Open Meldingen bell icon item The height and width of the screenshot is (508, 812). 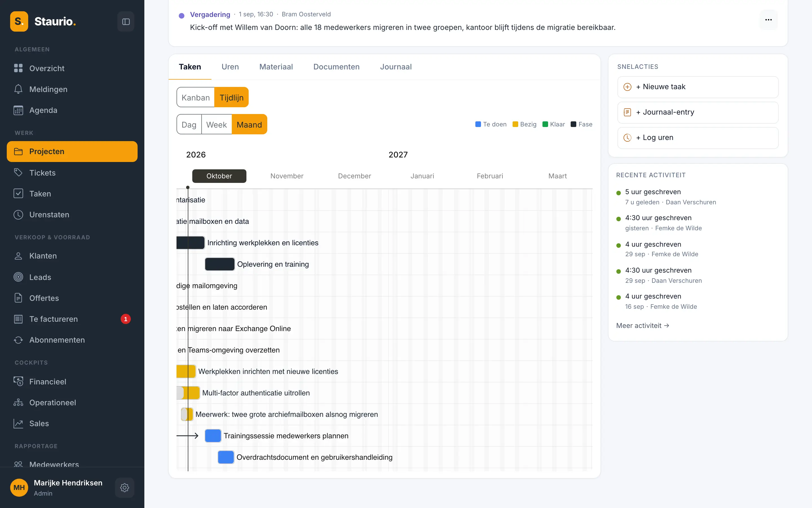click(72, 89)
